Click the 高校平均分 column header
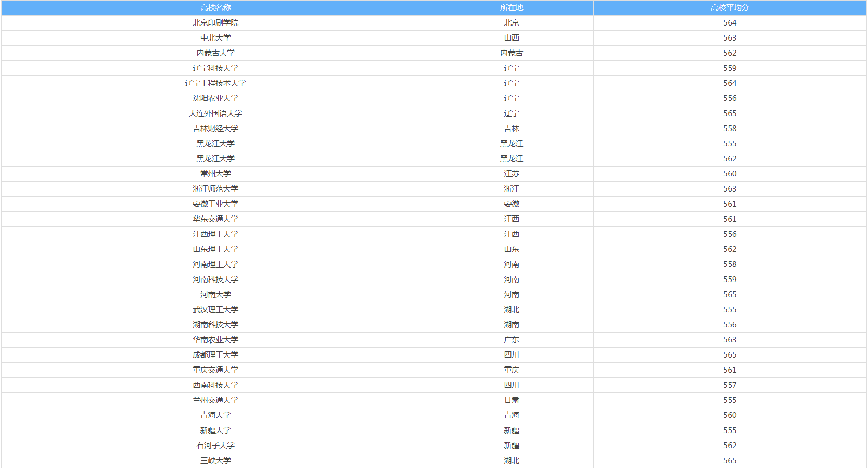Image resolution: width=868 pixels, height=470 pixels. coord(730,8)
